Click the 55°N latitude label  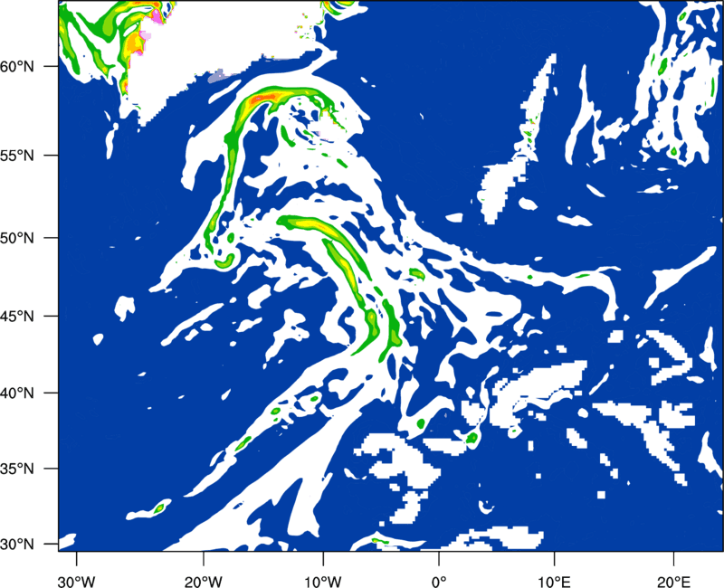pos(17,156)
